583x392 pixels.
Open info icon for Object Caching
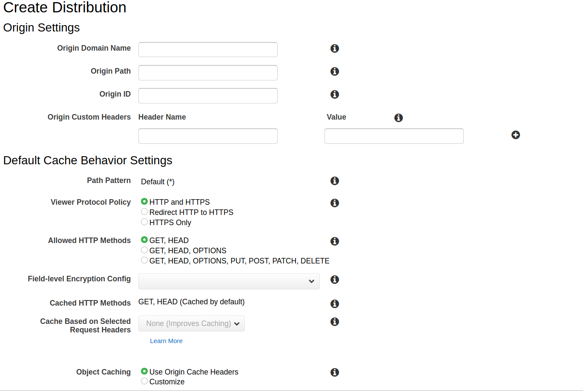[x=335, y=372]
